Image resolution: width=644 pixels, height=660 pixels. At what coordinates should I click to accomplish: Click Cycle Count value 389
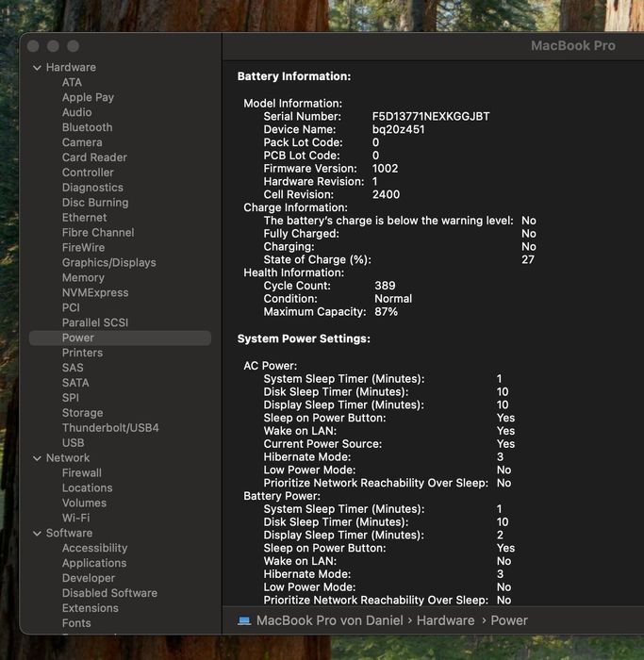point(385,286)
